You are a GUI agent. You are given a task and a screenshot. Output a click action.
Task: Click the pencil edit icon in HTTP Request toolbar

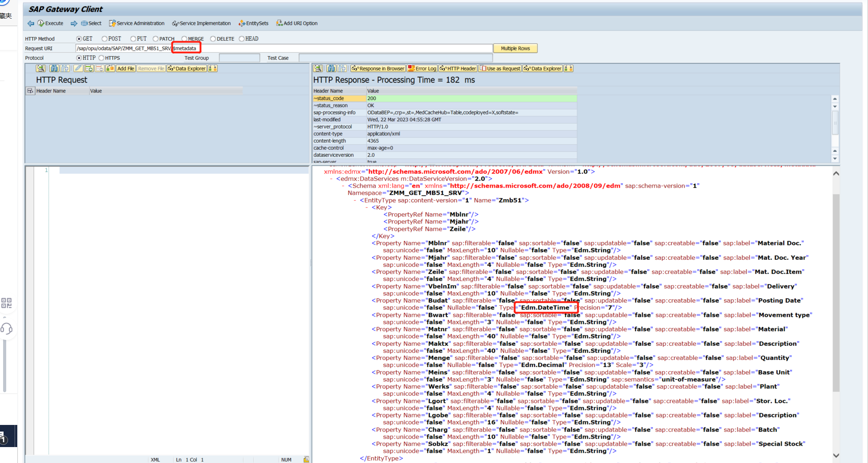click(x=78, y=68)
